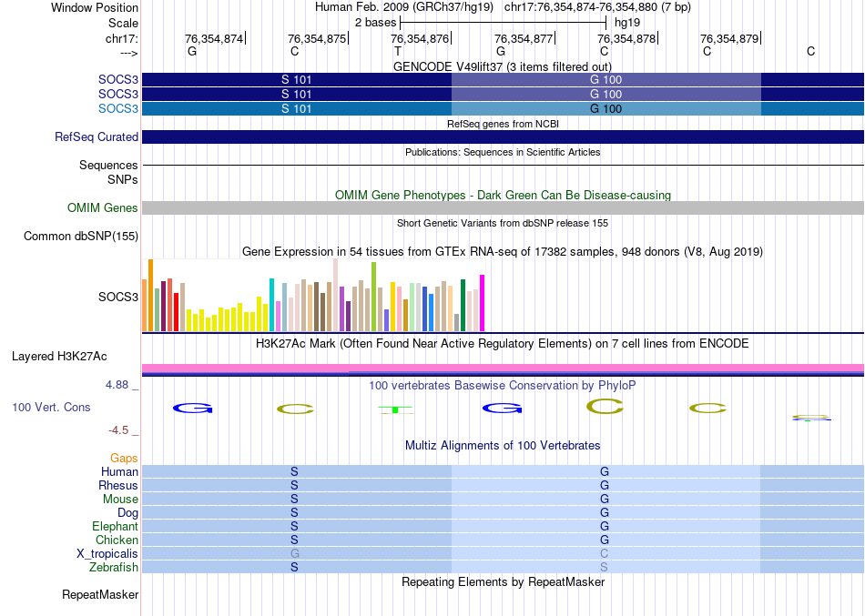Click the Mouse species row label
This screenshot has width=865, height=616.
120,500
